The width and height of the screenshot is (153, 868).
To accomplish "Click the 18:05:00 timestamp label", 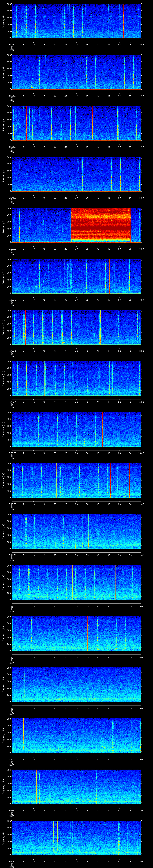I will click(x=12, y=249).
